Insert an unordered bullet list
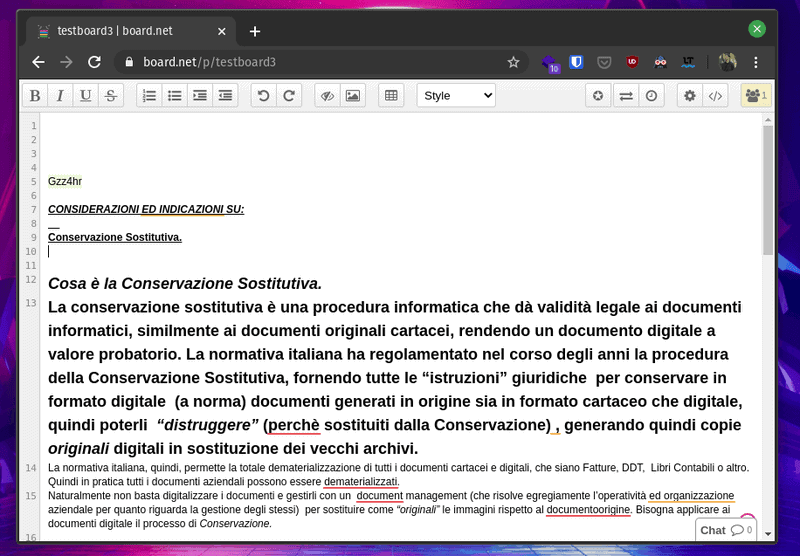 click(174, 96)
